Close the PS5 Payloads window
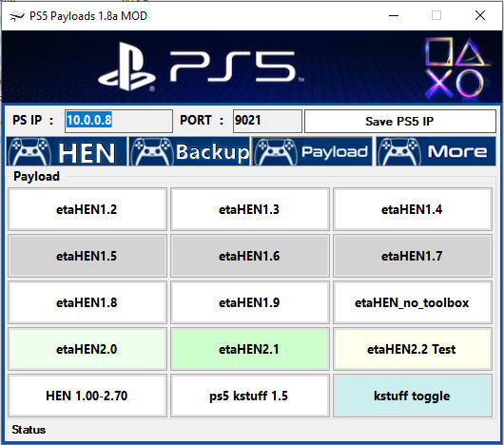 click(480, 15)
